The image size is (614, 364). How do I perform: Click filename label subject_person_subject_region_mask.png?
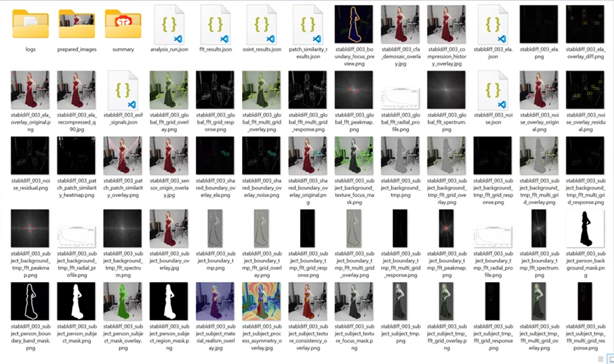[x=169, y=337]
